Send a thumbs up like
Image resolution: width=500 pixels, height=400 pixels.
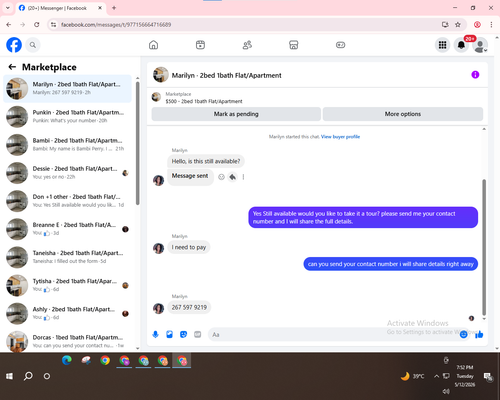click(x=479, y=334)
